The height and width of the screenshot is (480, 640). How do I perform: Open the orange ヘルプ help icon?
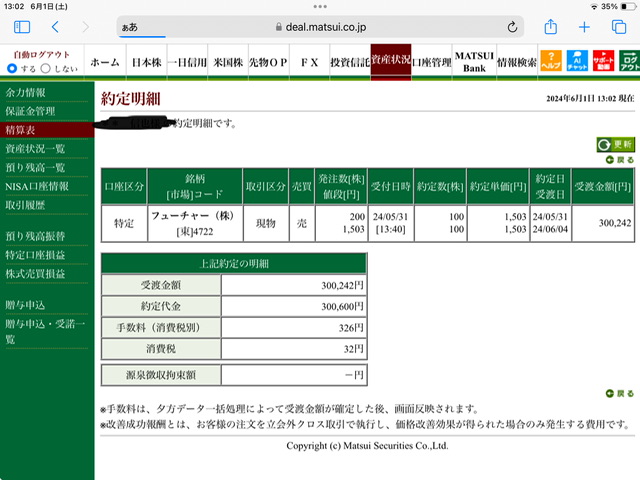pyautogui.click(x=551, y=61)
